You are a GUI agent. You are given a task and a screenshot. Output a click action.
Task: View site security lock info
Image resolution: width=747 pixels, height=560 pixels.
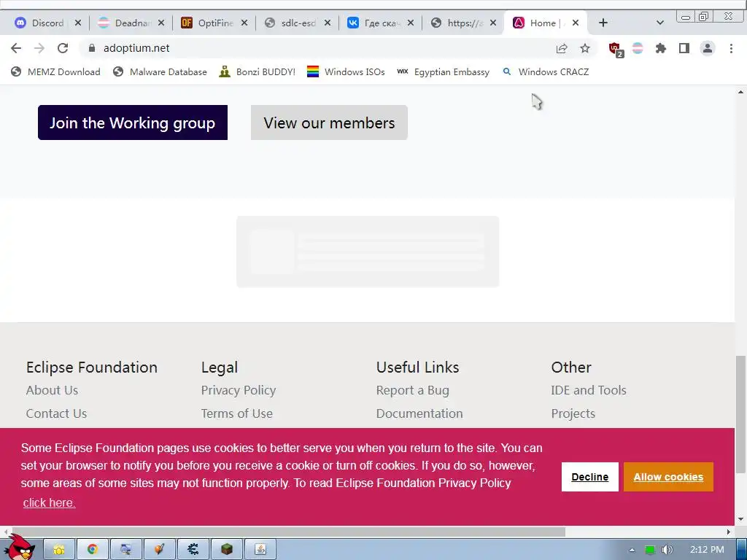pyautogui.click(x=92, y=48)
